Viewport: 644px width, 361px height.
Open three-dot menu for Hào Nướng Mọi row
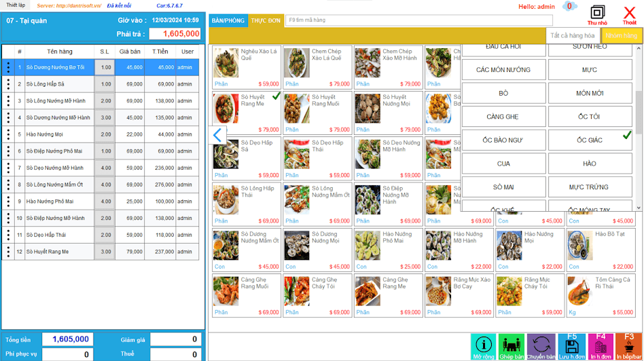click(x=8, y=134)
